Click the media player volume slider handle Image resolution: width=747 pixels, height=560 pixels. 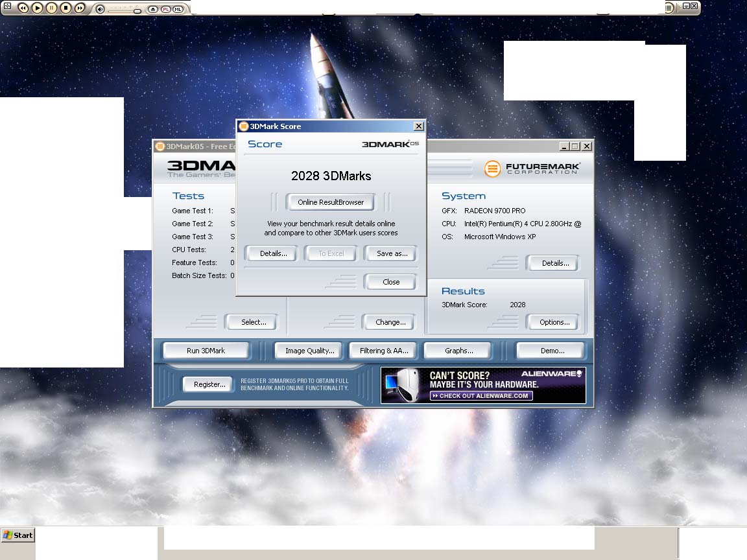pyautogui.click(x=137, y=10)
